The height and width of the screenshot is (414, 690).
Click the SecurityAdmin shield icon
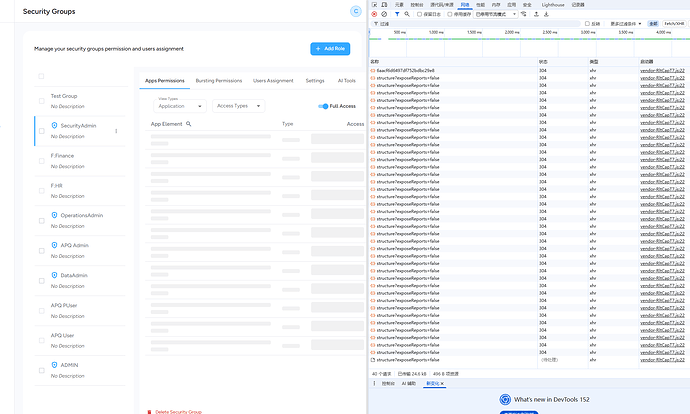(54, 125)
